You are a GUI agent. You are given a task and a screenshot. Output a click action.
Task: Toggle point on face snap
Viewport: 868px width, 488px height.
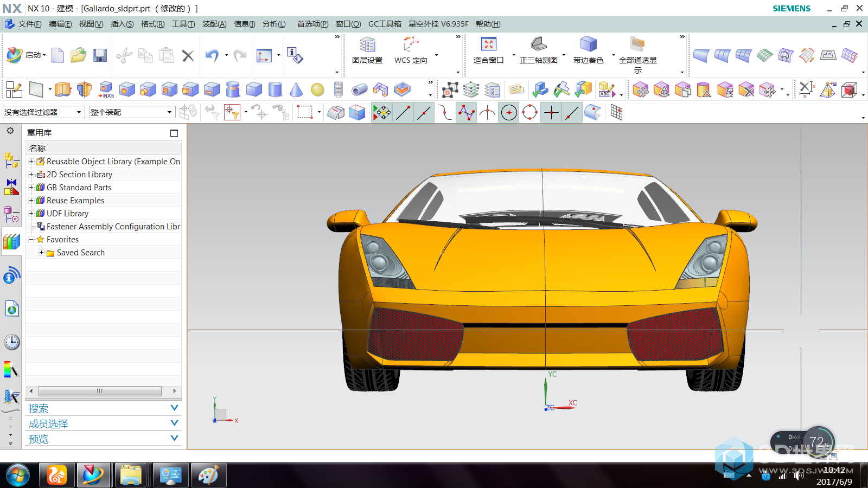point(593,112)
